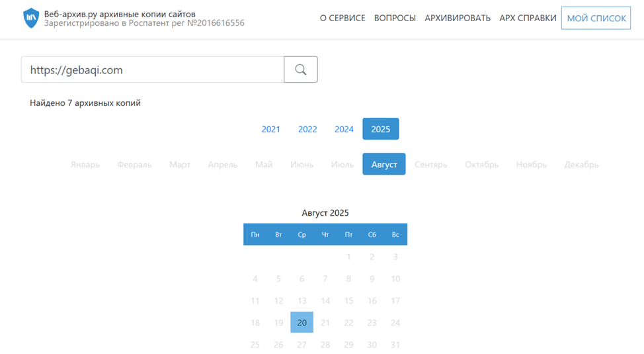Choose year 2024 archives
Image resolution: width=644 pixels, height=354 pixels.
(x=344, y=129)
